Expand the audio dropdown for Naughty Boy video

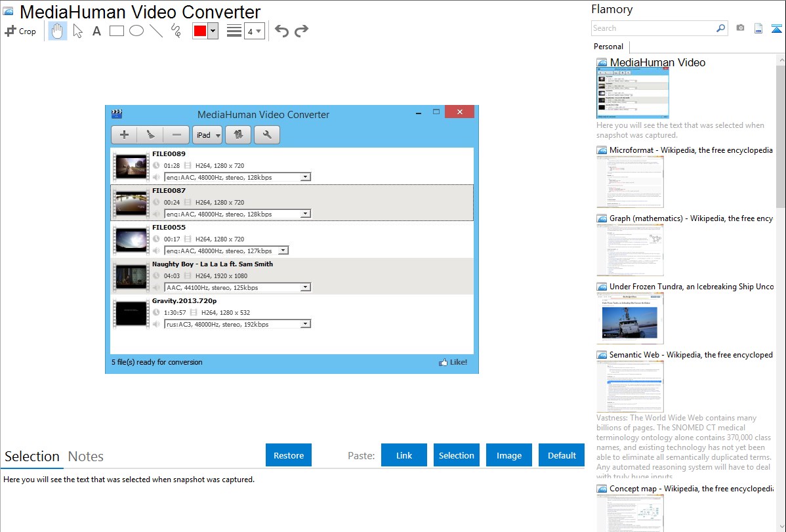[305, 287]
